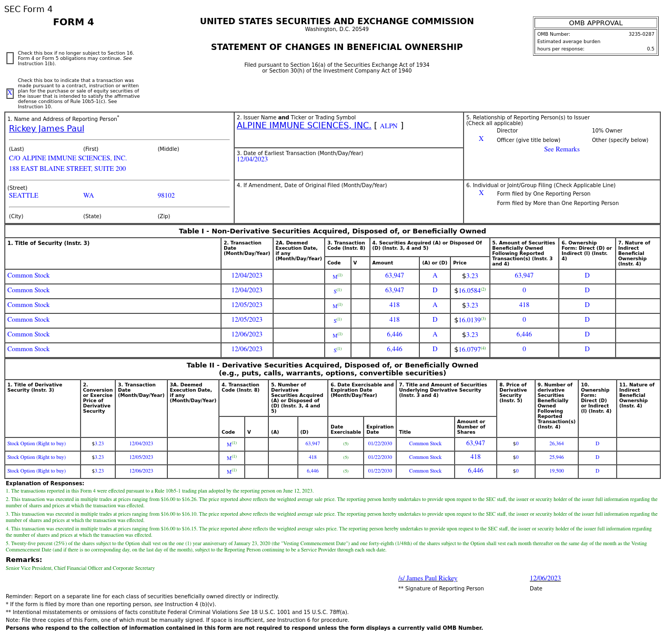This screenshot has height=644, width=665.
Task: Click the beneficially owned derivative count 19,500
Action: 556,471
